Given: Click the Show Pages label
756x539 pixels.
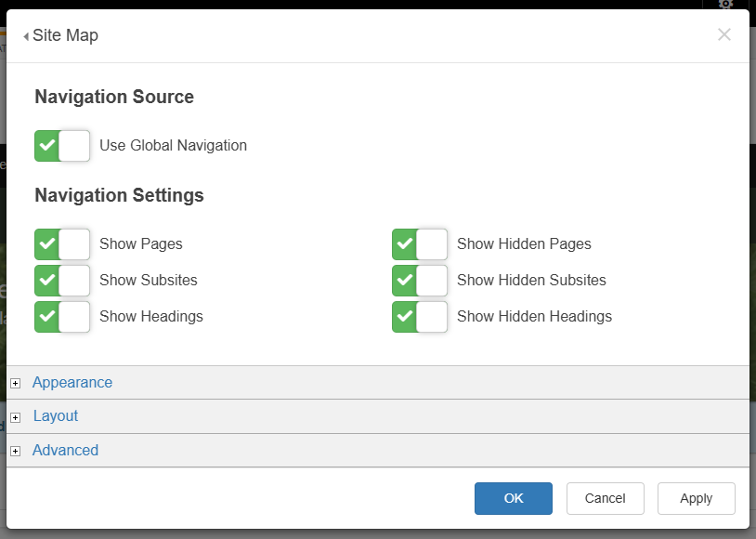Looking at the screenshot, I should point(141,243).
